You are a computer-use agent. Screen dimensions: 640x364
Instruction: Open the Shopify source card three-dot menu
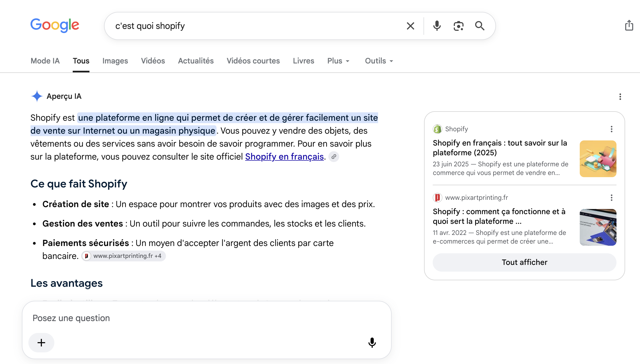coord(611,129)
